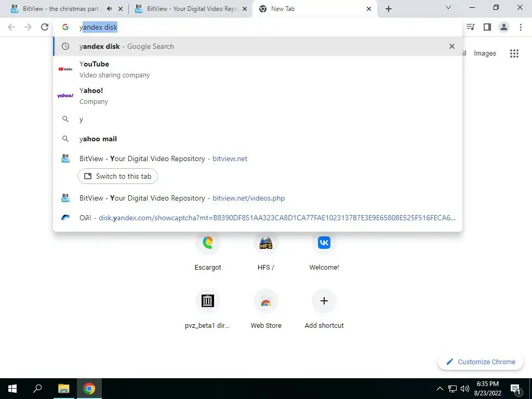The width and height of the screenshot is (532, 399).
Task: Click the Chrome taskbar icon
Action: 89,389
